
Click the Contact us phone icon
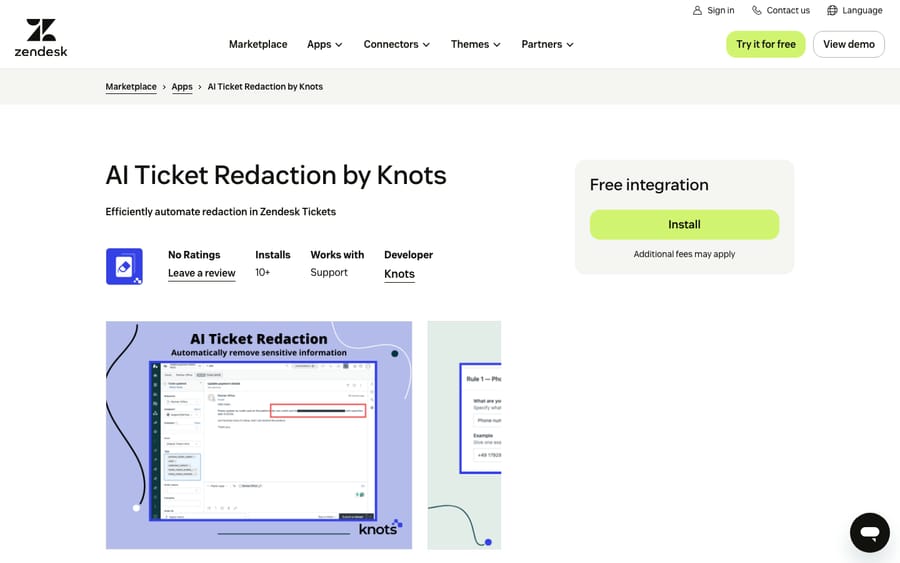click(x=757, y=10)
